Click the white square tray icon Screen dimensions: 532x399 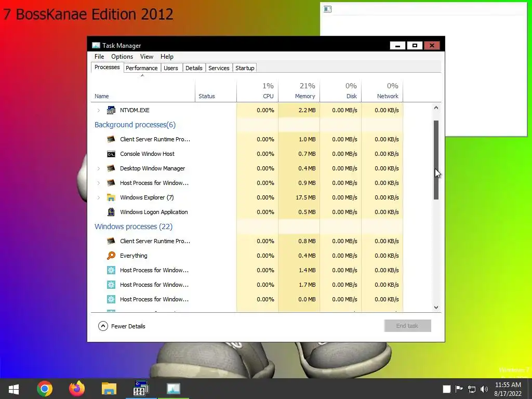(x=446, y=389)
